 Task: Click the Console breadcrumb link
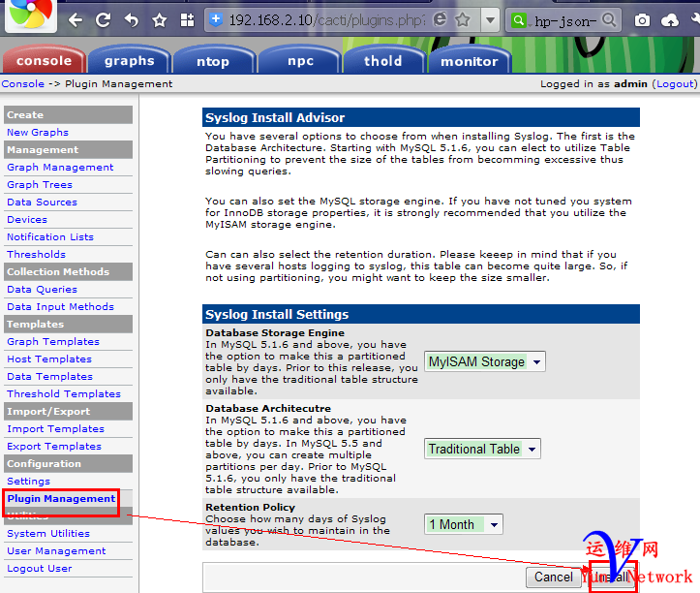pyautogui.click(x=23, y=84)
